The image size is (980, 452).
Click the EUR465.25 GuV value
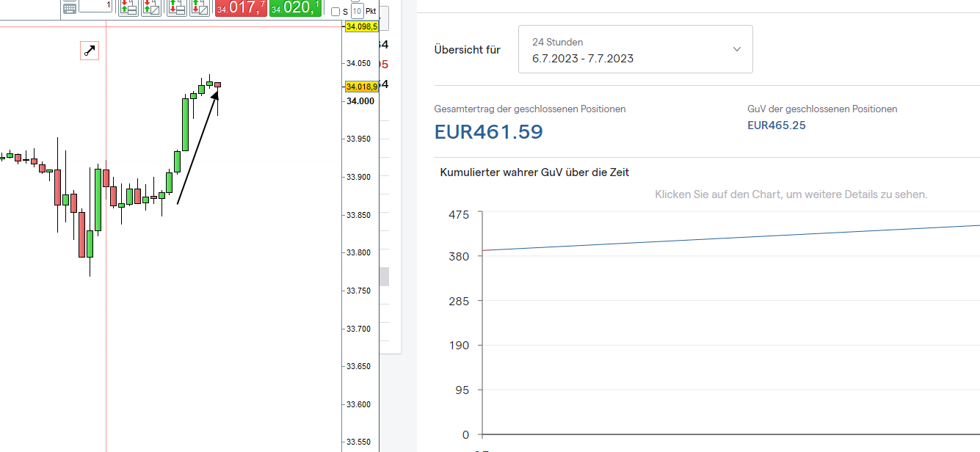[776, 125]
